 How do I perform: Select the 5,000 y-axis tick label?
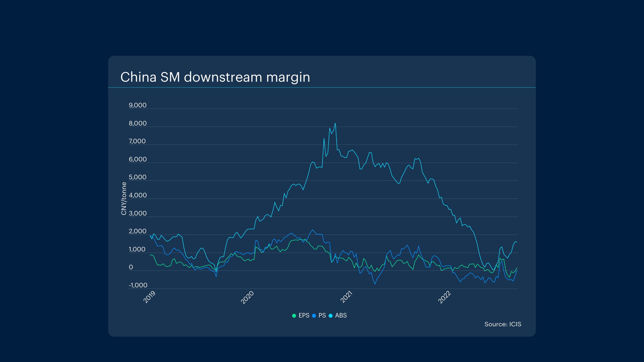click(138, 177)
